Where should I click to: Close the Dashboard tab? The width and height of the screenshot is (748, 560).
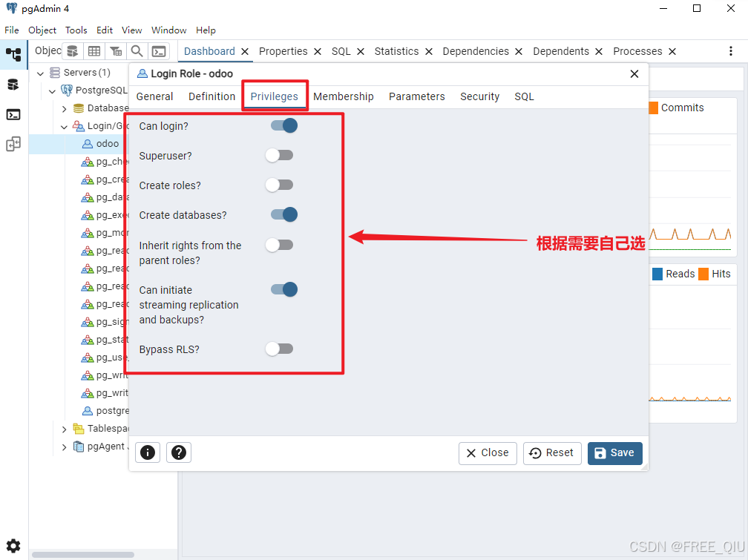click(x=245, y=51)
